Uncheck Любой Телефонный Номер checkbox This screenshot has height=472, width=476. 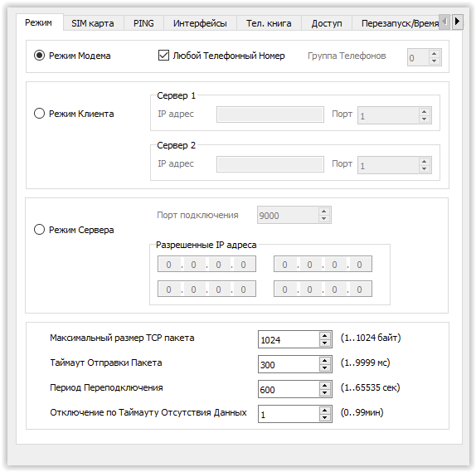pyautogui.click(x=163, y=56)
